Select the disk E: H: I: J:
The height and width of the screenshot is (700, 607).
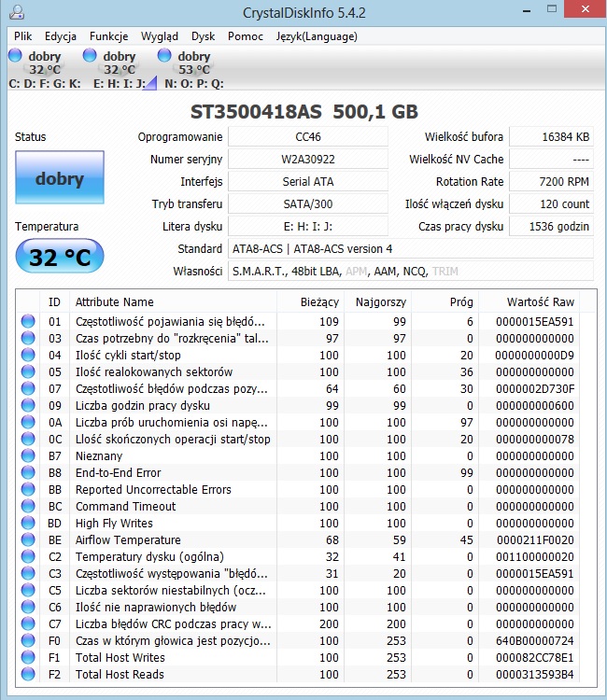[x=120, y=69]
